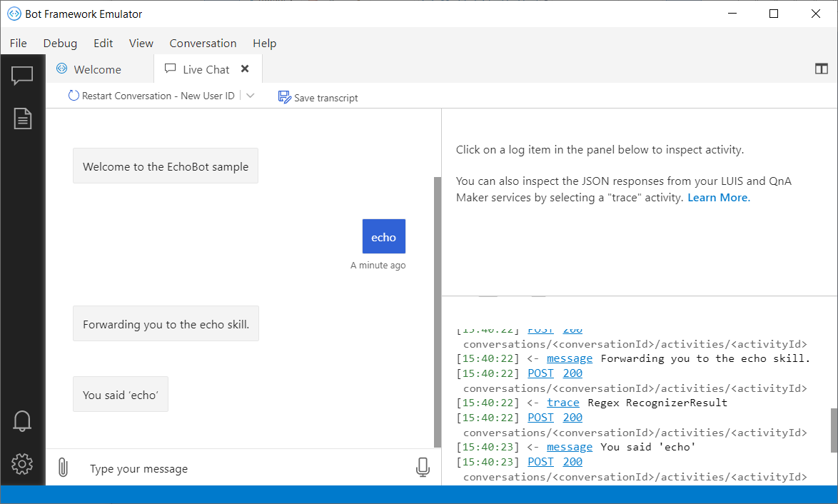Open the Debug menu
This screenshot has width=838, height=504.
pos(60,43)
